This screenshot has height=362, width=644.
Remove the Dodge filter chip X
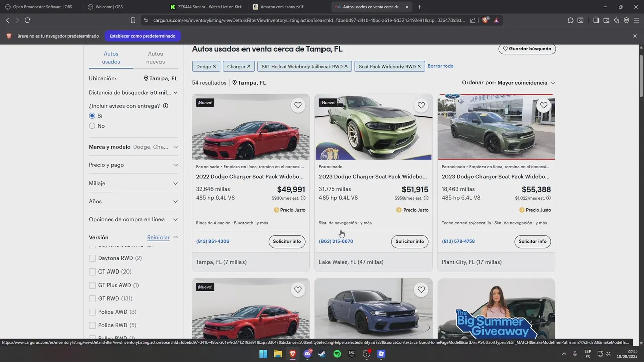click(x=214, y=66)
